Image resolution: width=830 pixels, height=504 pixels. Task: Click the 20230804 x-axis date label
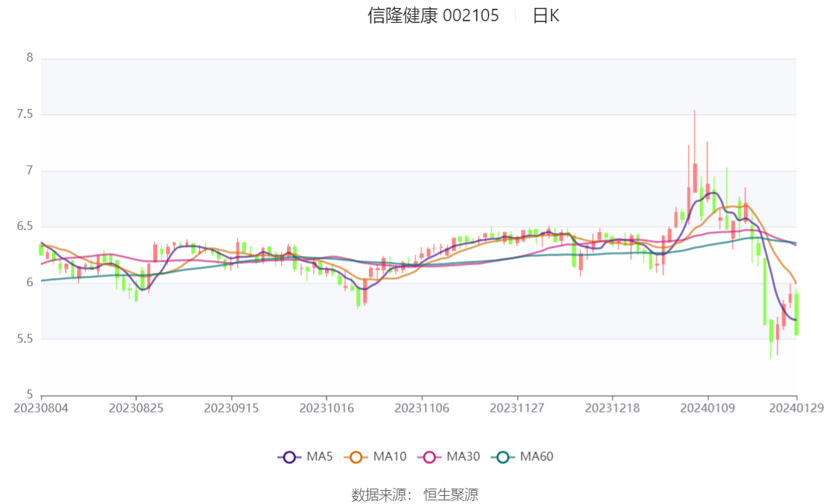pyautogui.click(x=41, y=408)
